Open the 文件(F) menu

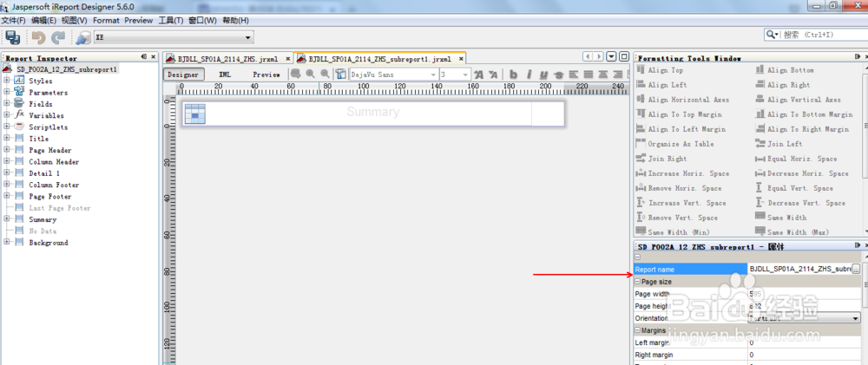[x=14, y=21]
